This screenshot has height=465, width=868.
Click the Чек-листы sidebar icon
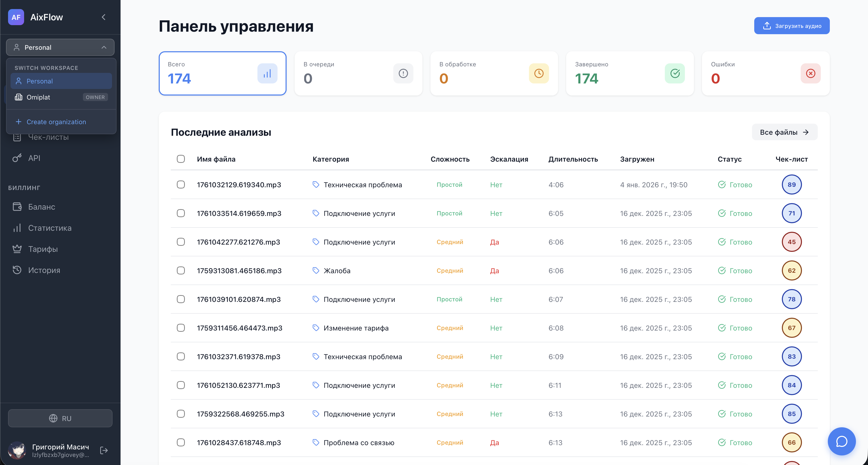coord(17,137)
